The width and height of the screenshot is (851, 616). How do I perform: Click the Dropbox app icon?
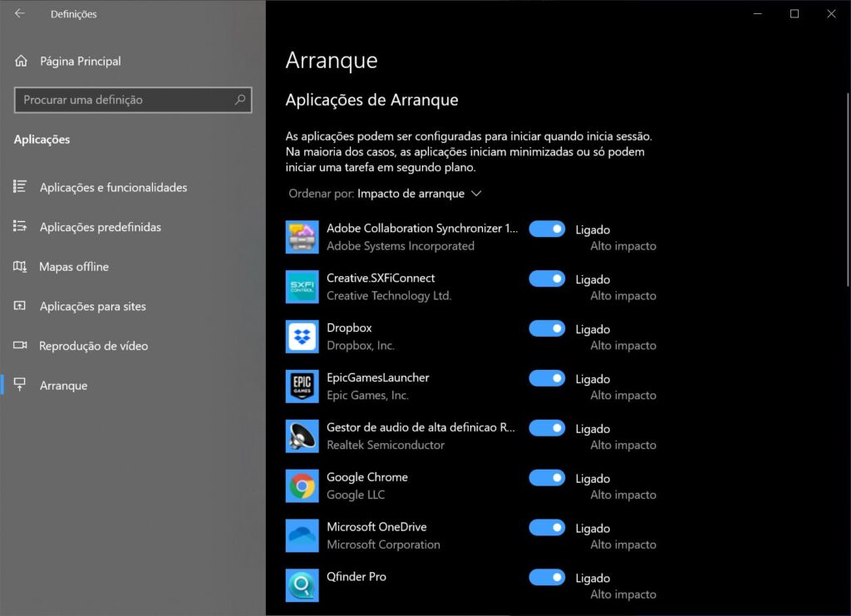[x=303, y=337]
